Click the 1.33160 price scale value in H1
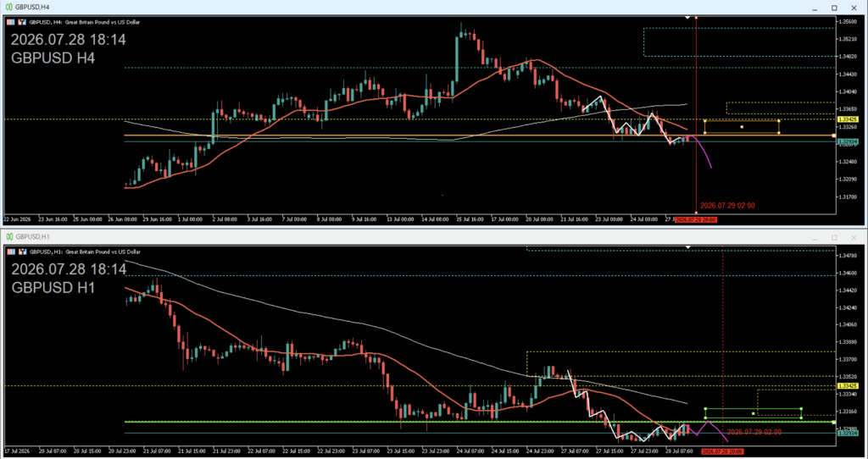 click(849, 412)
